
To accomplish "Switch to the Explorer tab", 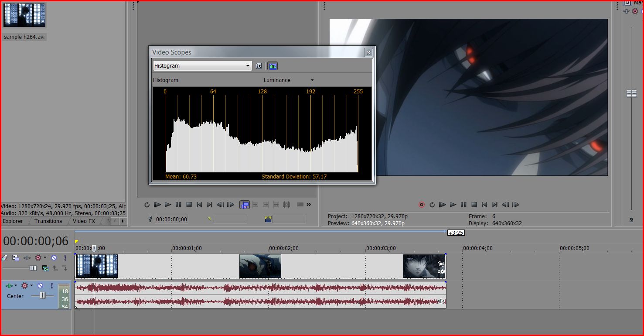I will pyautogui.click(x=13, y=221).
